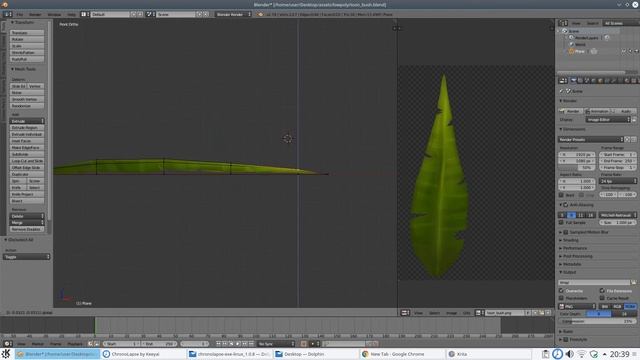The image size is (640, 360).
Task: Click the Inset Faces button
Action: click(x=27, y=141)
